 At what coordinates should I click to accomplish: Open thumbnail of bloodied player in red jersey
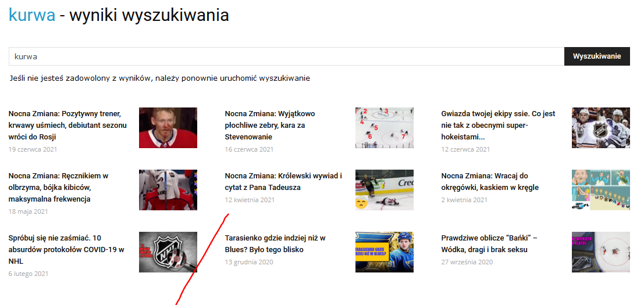(168, 127)
